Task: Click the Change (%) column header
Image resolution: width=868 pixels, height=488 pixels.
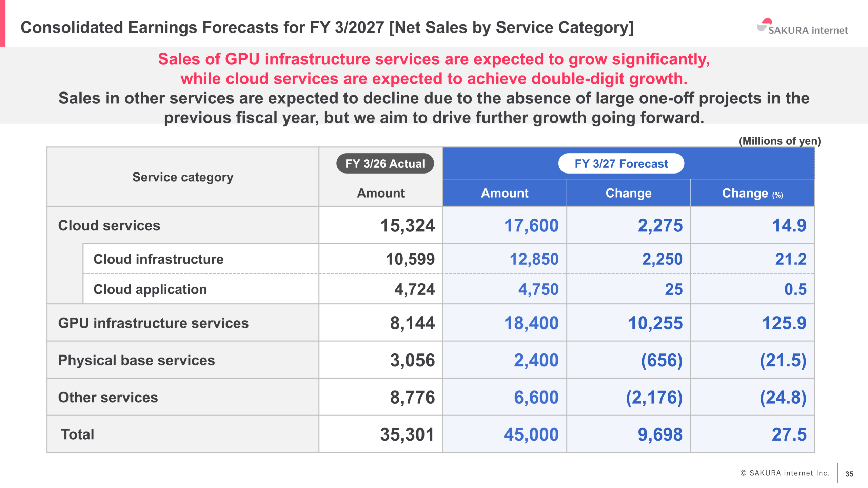Action: pyautogui.click(x=752, y=193)
